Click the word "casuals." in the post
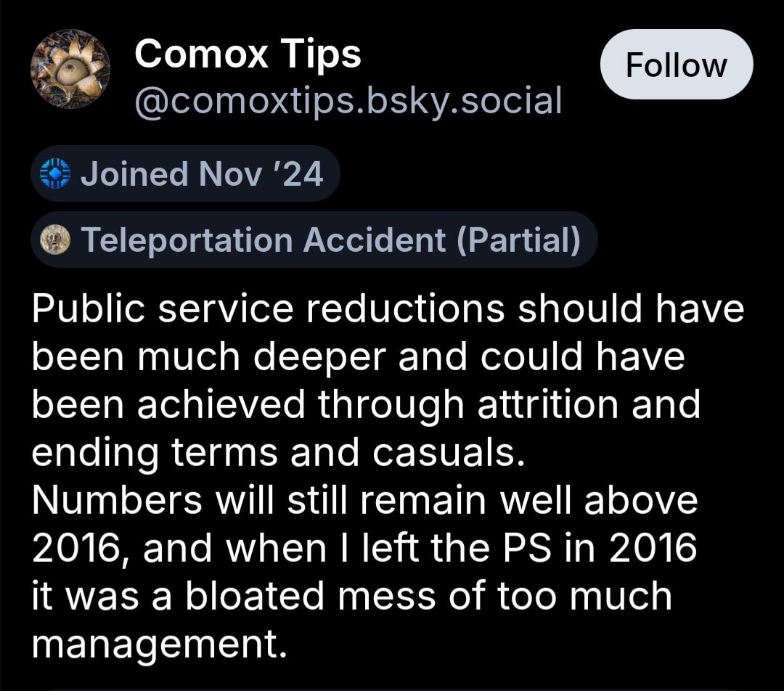784x691 pixels. coord(448,453)
